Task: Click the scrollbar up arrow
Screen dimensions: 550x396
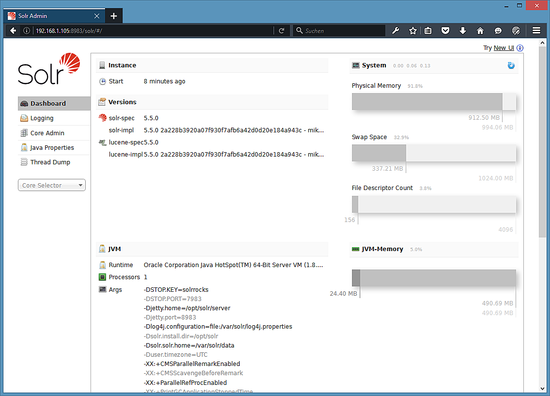Action: (x=543, y=42)
